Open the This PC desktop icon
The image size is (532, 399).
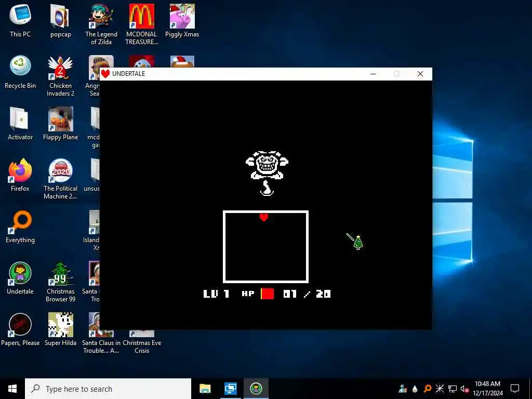(20, 20)
